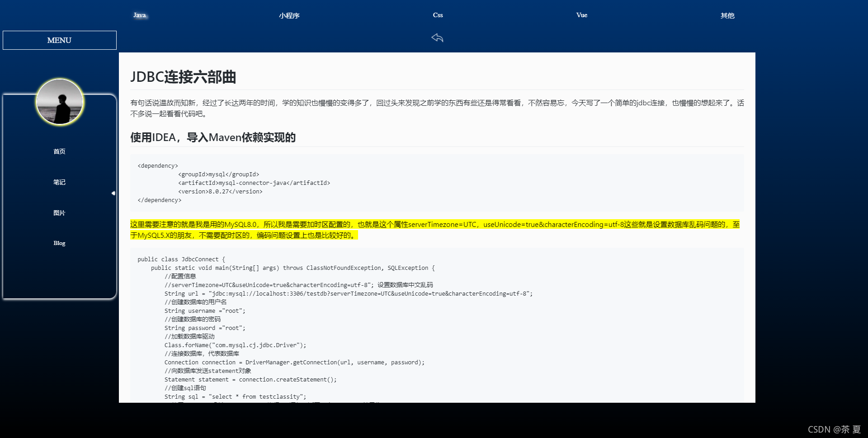The width and height of the screenshot is (868, 438).
Task: Click the //创建数据库的密码 comment line
Action: point(193,320)
